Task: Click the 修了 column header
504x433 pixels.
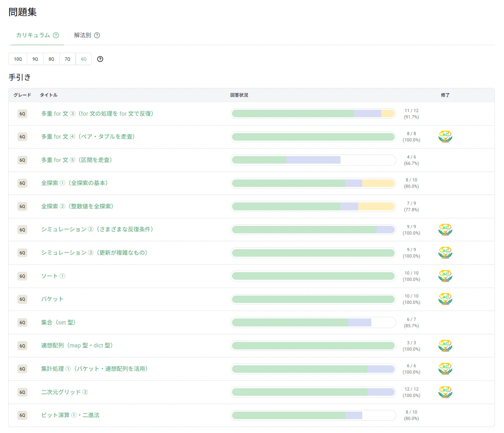Action: point(445,95)
